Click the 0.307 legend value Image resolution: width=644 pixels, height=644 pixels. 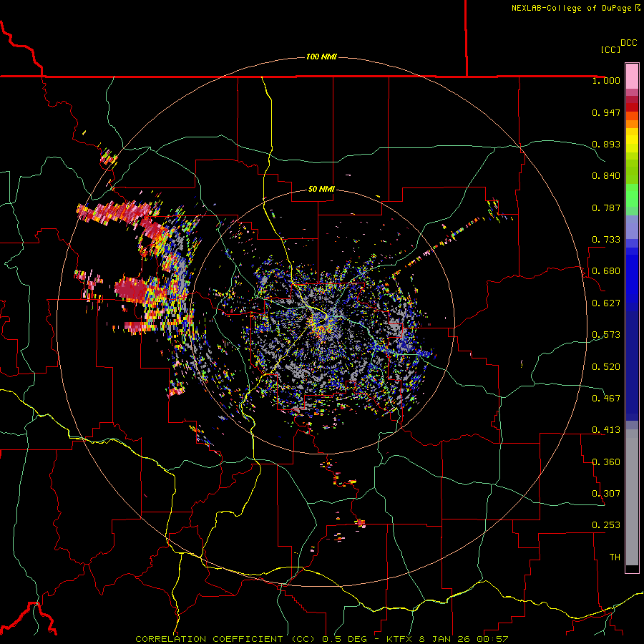(x=606, y=494)
